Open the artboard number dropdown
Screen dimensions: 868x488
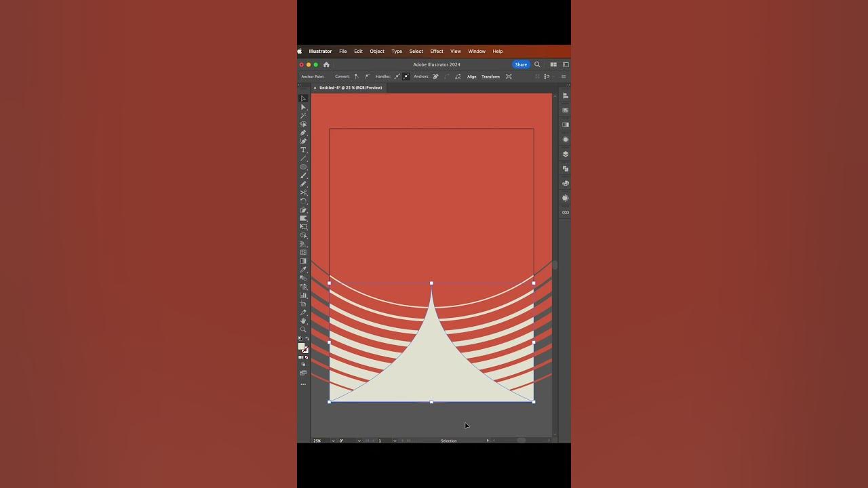[395, 441]
